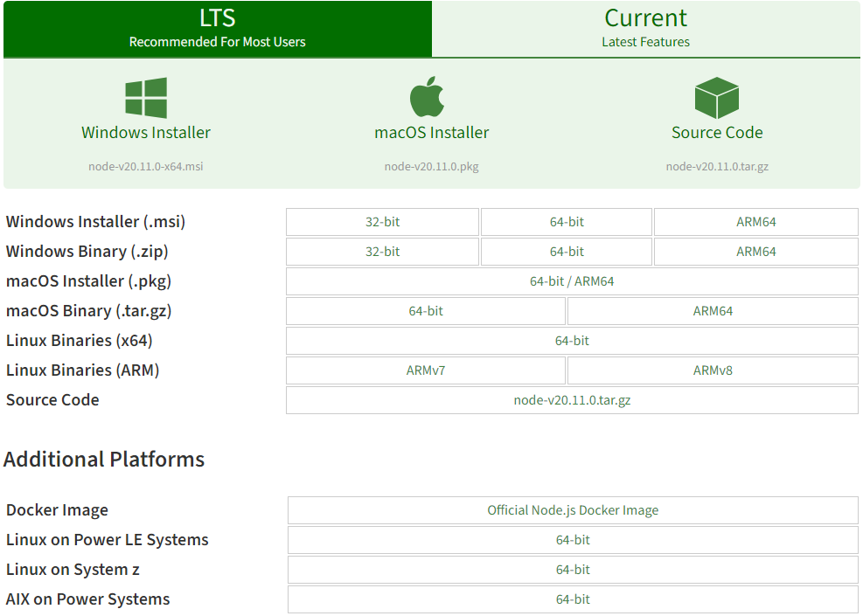The height and width of the screenshot is (616, 863).
Task: Switch to the LTS tab
Action: point(218,29)
